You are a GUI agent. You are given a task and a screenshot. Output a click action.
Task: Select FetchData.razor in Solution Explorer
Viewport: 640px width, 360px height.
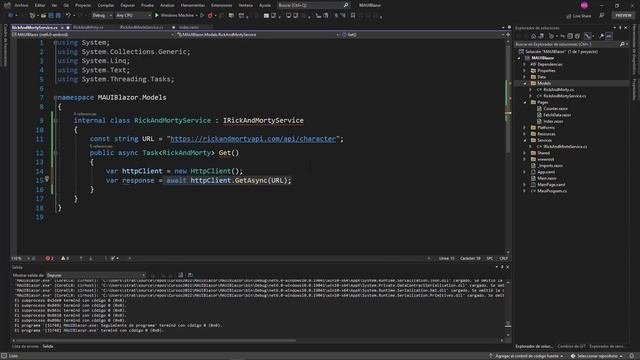point(557,115)
